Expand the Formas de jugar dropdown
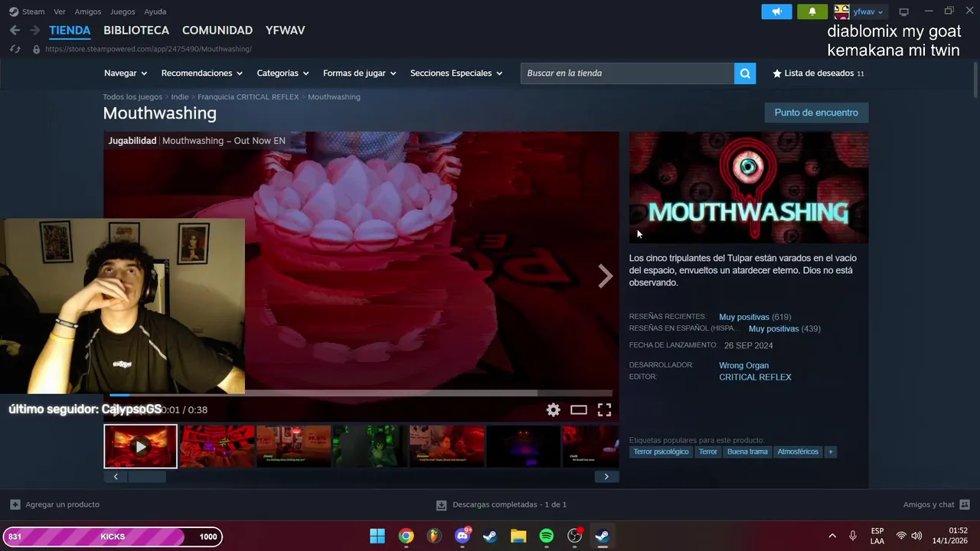Viewport: 980px width, 551px height. click(359, 73)
